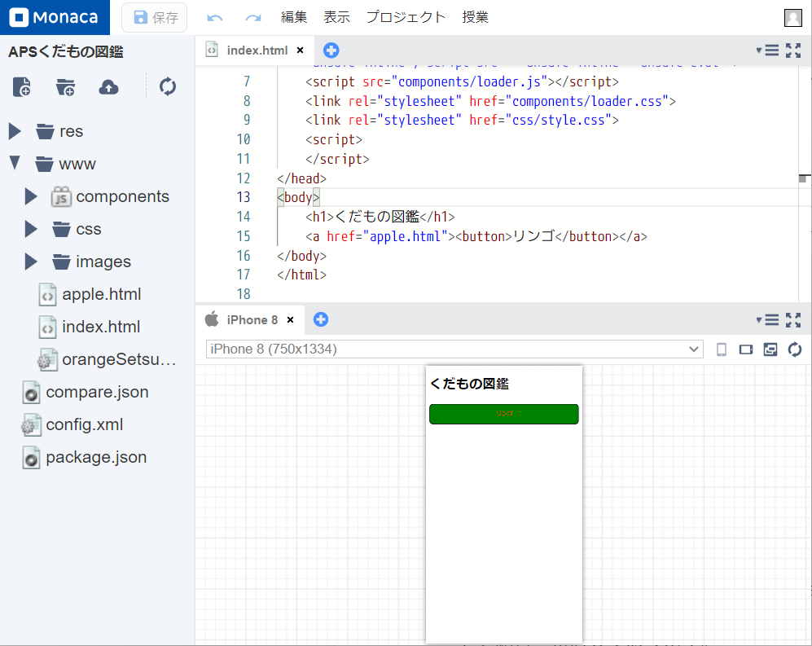The width and height of the screenshot is (812, 646).
Task: Select apple.html in the file tree
Action: [x=101, y=294]
